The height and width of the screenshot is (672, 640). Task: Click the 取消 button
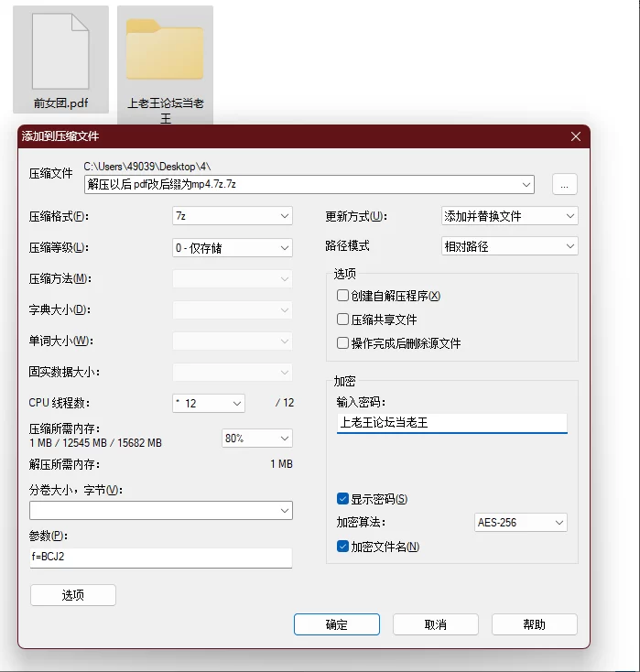pyautogui.click(x=436, y=624)
